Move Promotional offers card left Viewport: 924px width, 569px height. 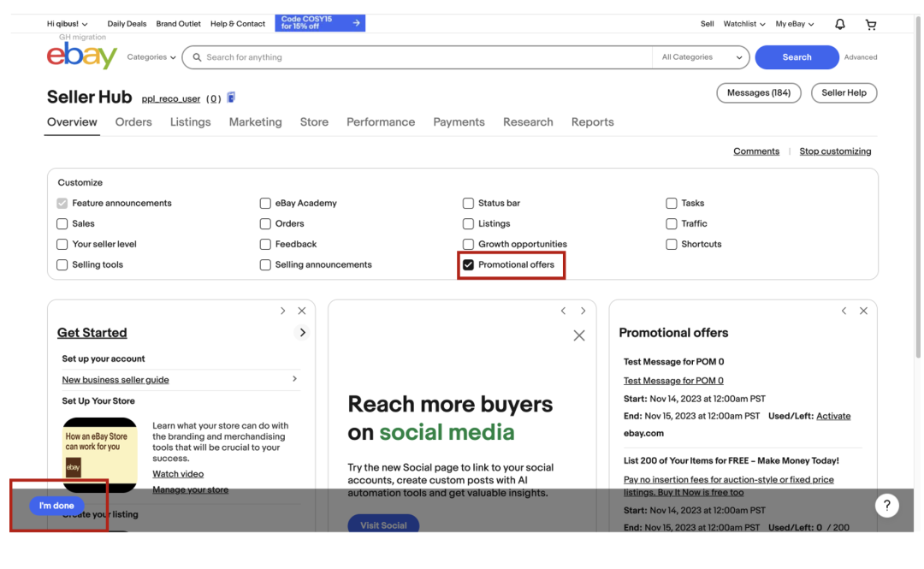tap(844, 311)
